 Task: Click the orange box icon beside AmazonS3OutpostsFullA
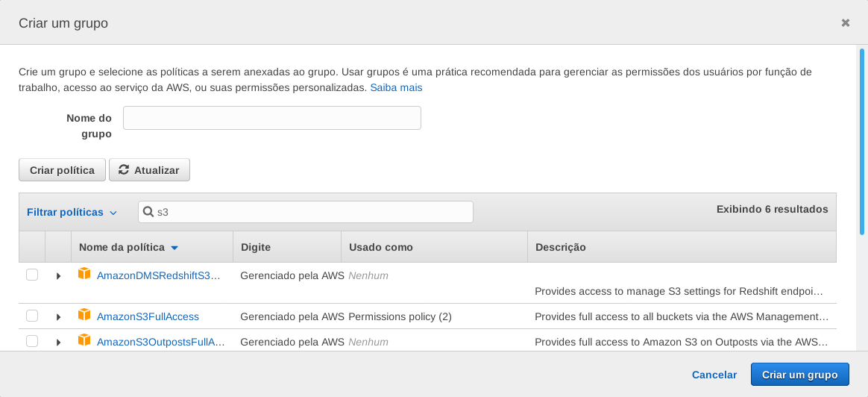point(84,340)
